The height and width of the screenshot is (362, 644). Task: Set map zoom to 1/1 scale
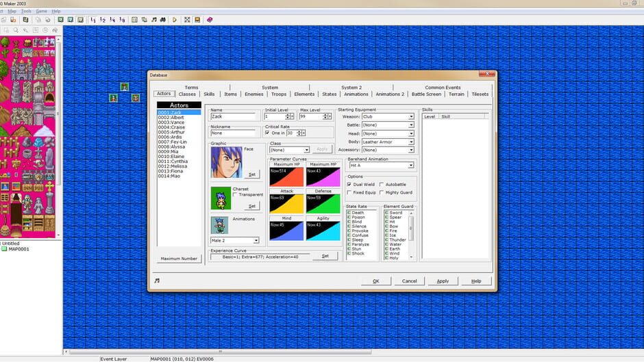tap(92, 20)
